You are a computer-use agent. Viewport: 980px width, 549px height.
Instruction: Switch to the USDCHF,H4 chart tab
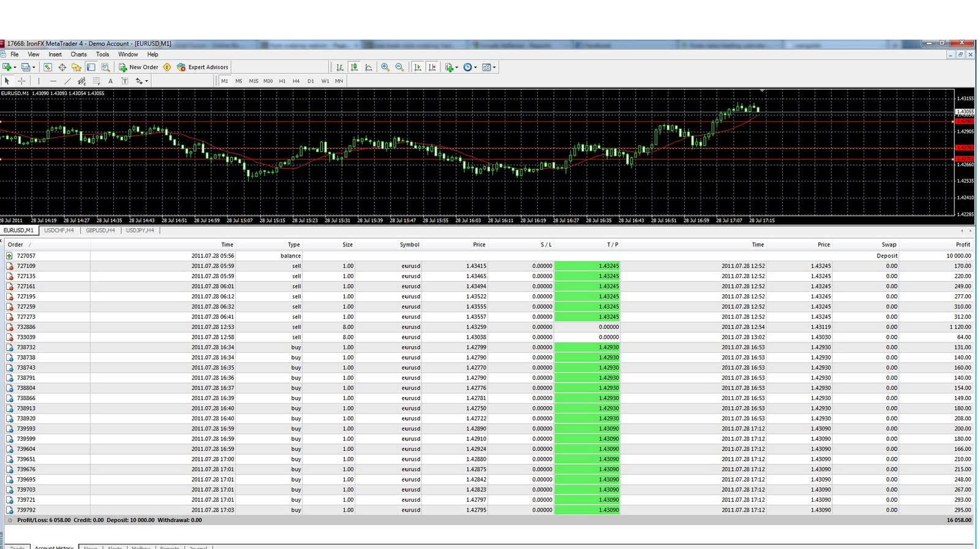59,230
